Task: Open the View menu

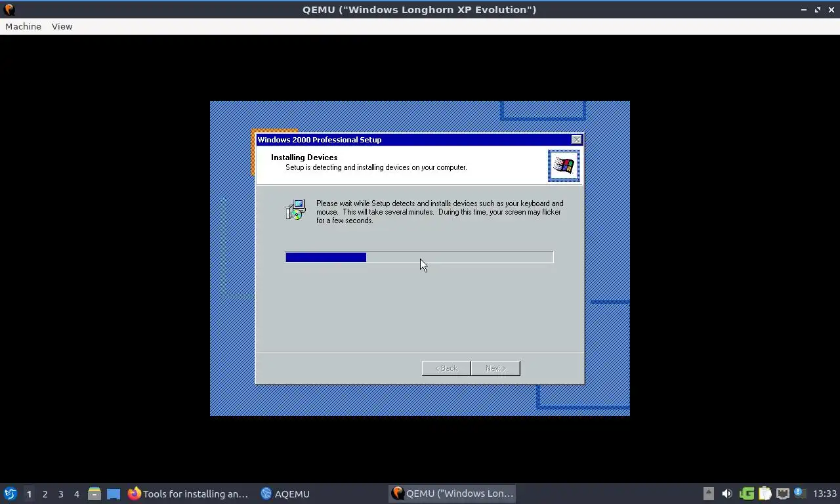Action: [x=62, y=26]
